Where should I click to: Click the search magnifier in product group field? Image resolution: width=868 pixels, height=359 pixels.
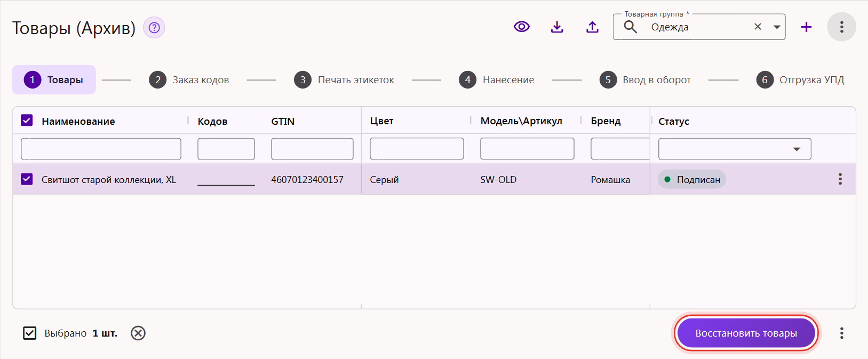pos(631,27)
